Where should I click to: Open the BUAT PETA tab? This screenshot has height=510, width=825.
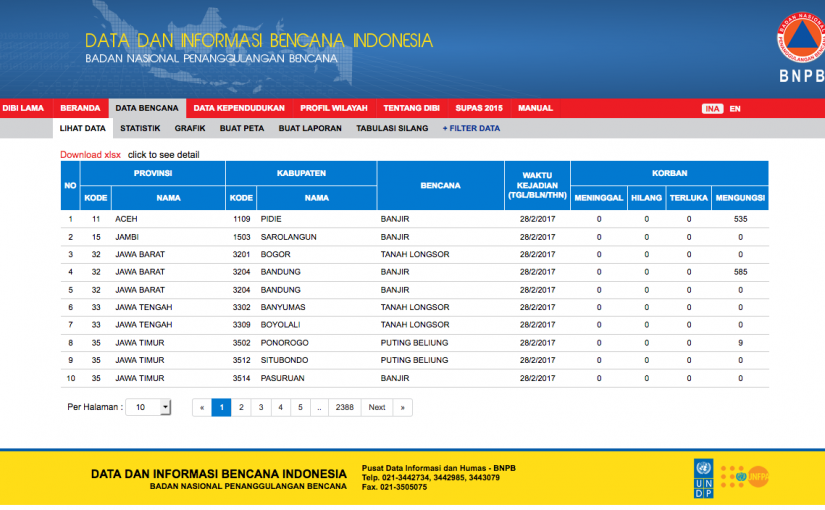coord(242,128)
